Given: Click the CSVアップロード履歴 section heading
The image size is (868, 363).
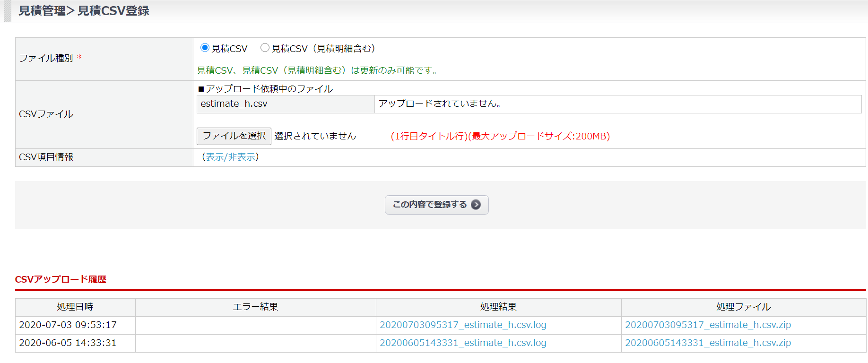Looking at the screenshot, I should tap(61, 279).
